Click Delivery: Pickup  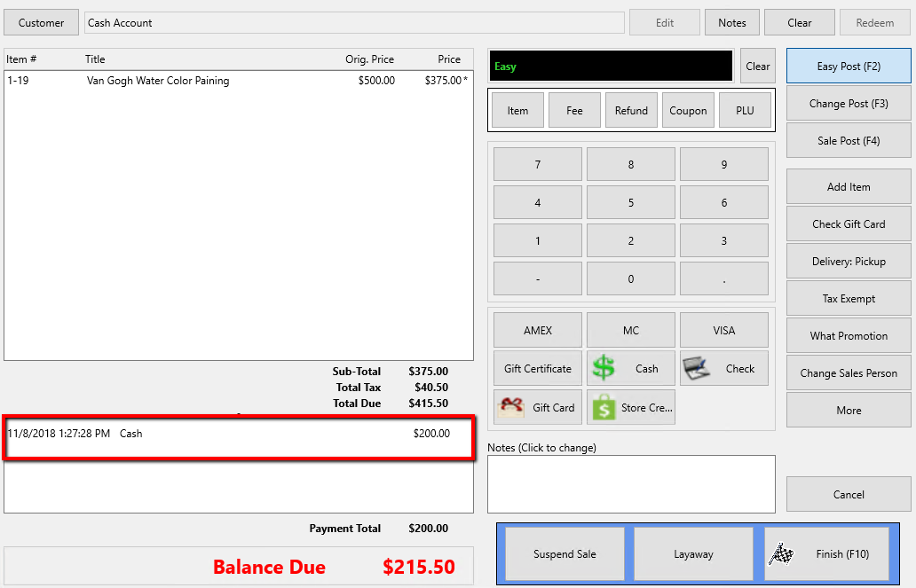849,261
